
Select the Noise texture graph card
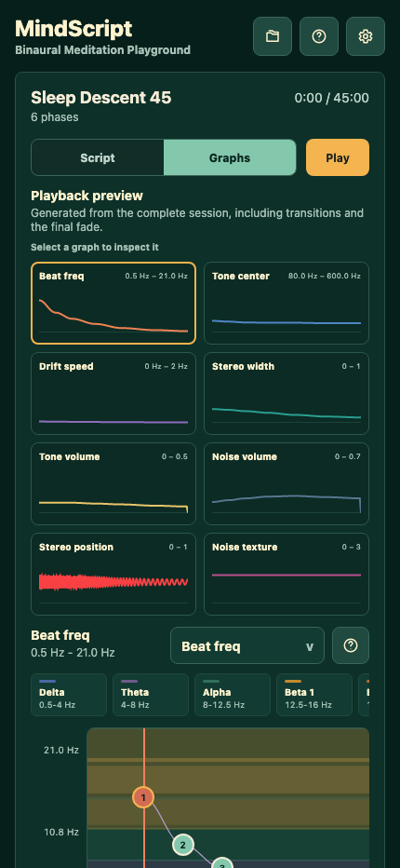pos(286,574)
